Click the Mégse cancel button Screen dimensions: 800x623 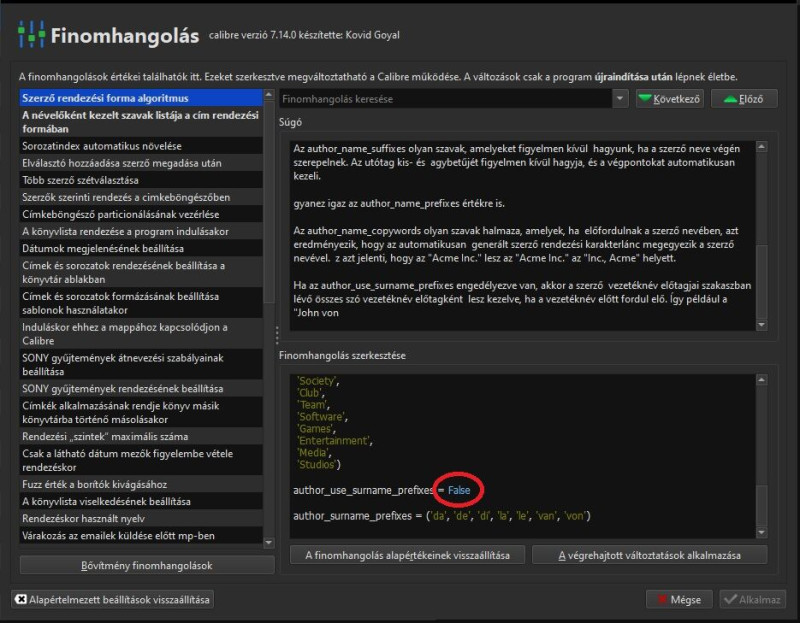679,600
